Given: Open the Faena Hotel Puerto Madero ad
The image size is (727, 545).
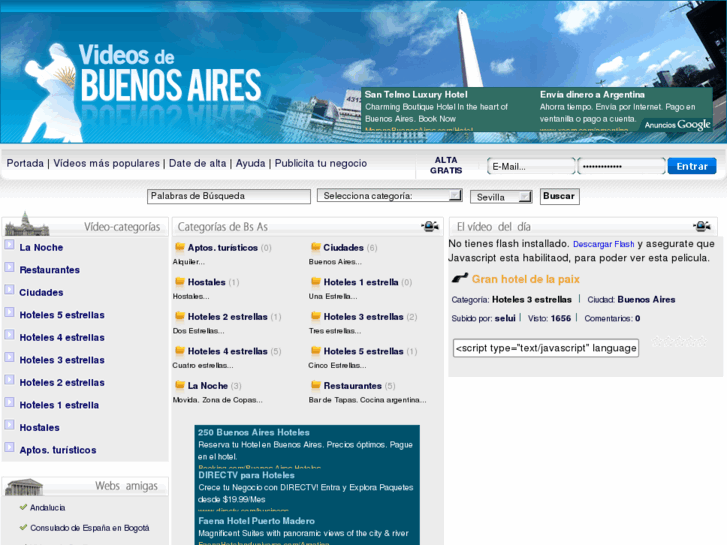Looking at the screenshot, I should (x=256, y=521).
